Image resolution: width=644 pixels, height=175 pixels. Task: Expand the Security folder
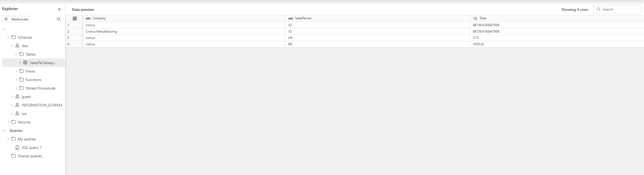click(x=8, y=122)
